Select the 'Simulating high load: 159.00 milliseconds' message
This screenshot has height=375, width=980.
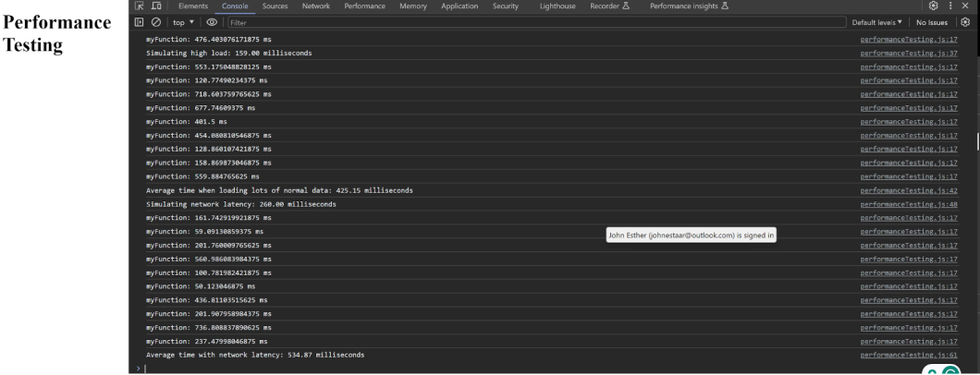click(228, 53)
